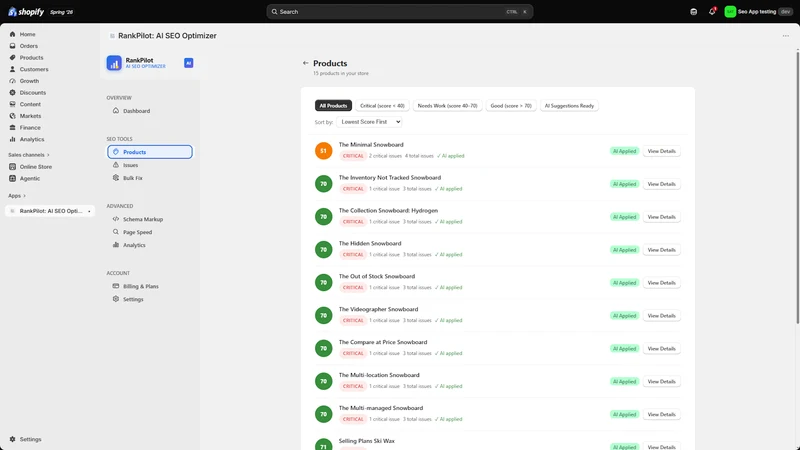View Details for The Minimal Snowboard
This screenshot has height=450, width=800.
(661, 151)
